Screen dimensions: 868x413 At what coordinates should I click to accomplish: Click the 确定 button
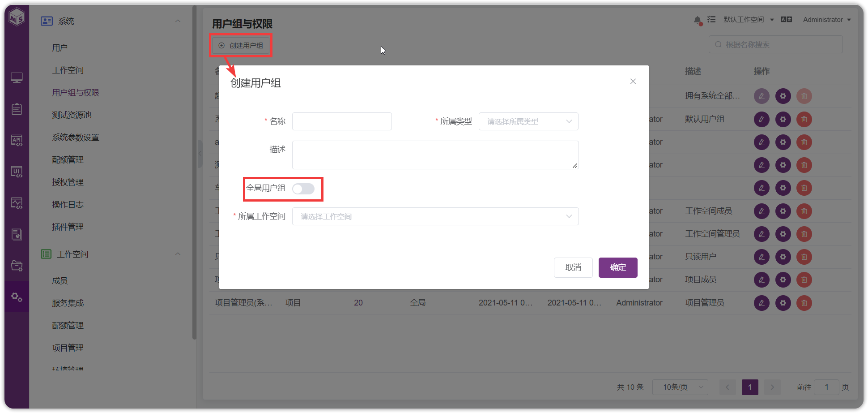(x=618, y=267)
